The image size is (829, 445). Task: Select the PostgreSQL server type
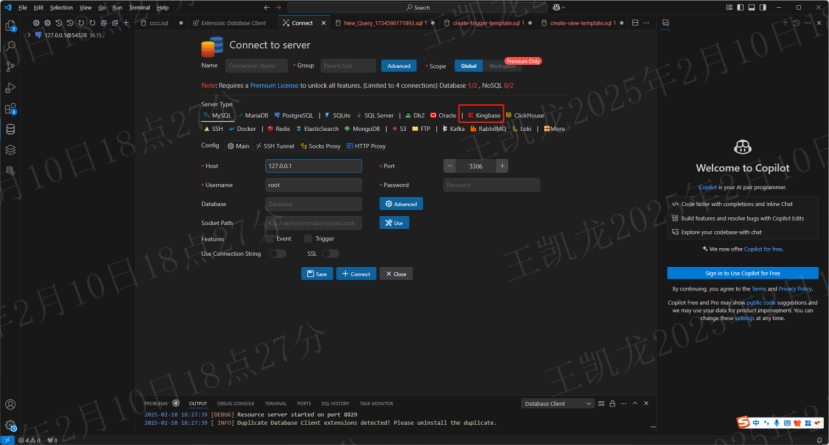[294, 115]
